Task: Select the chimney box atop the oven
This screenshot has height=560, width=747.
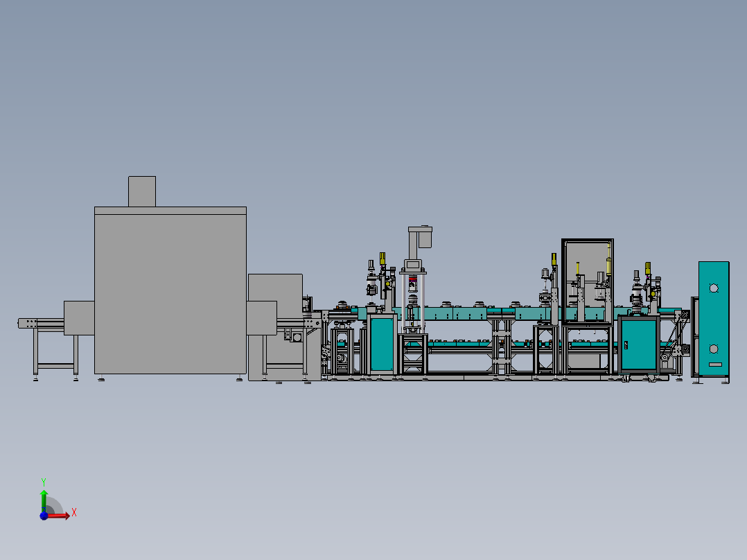Action: (142, 191)
